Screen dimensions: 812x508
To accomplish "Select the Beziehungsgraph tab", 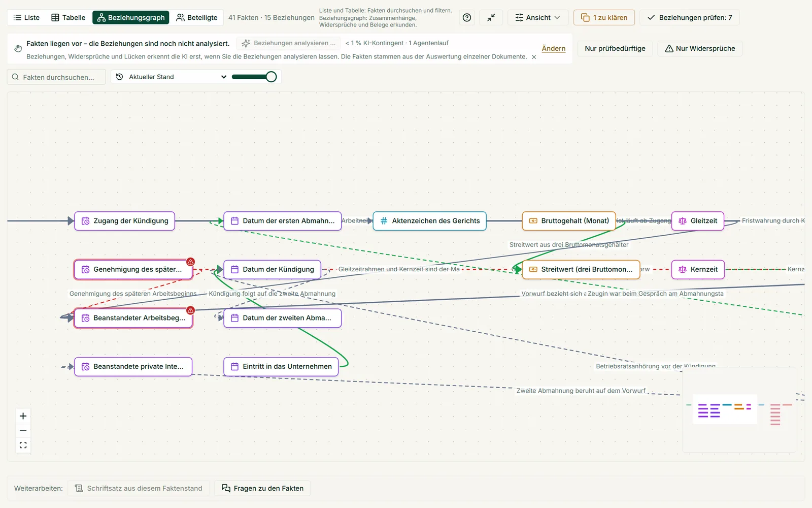I will (x=131, y=18).
